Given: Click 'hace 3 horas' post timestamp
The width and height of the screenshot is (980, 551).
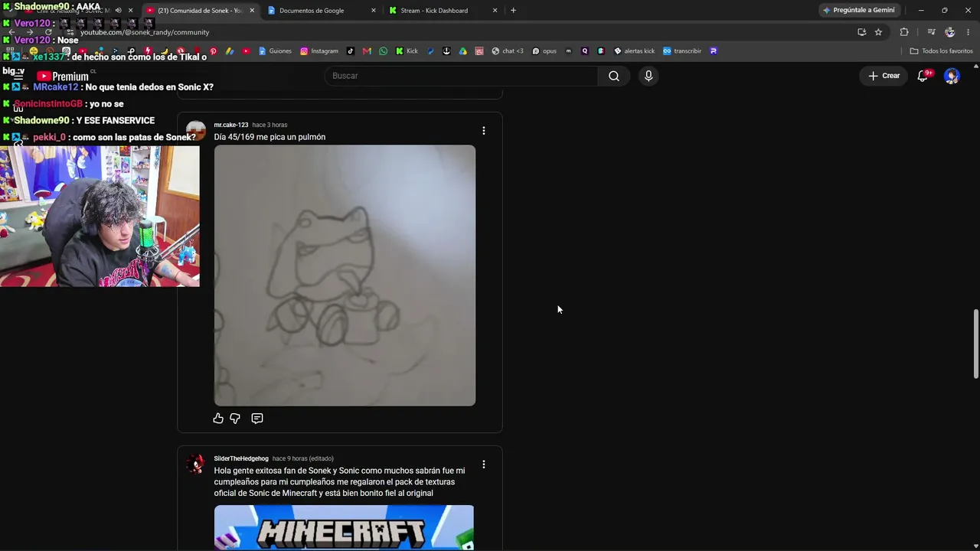Looking at the screenshot, I should coord(269,125).
